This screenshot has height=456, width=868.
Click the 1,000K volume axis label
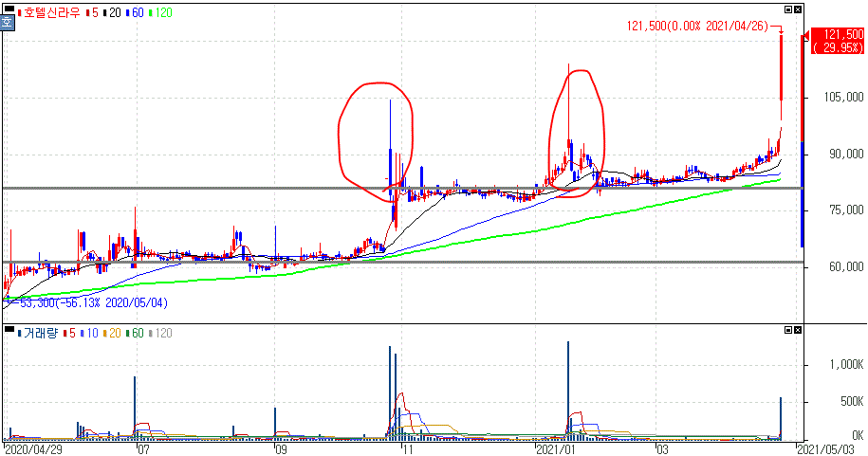click(846, 365)
